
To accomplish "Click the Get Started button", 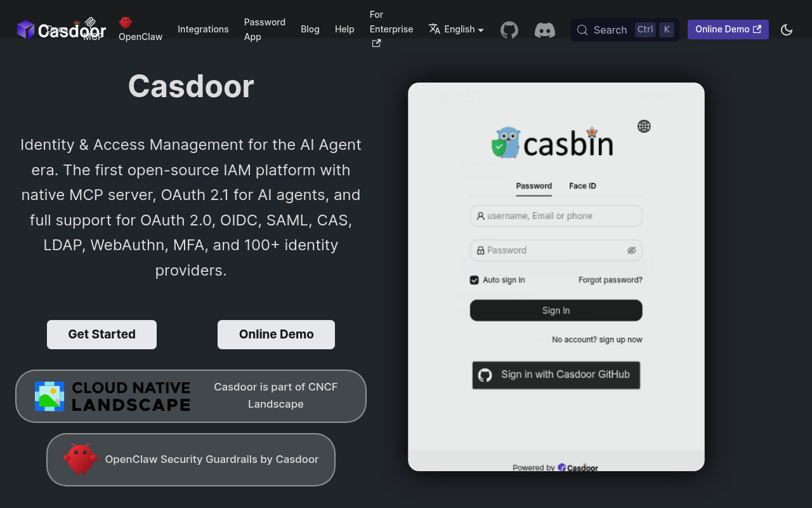I will point(101,335).
